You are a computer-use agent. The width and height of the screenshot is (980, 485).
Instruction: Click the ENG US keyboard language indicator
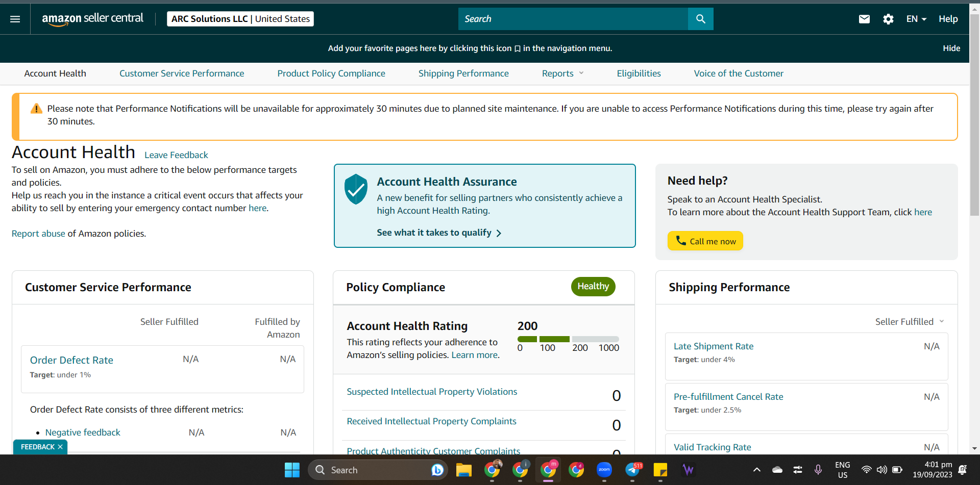click(x=842, y=470)
